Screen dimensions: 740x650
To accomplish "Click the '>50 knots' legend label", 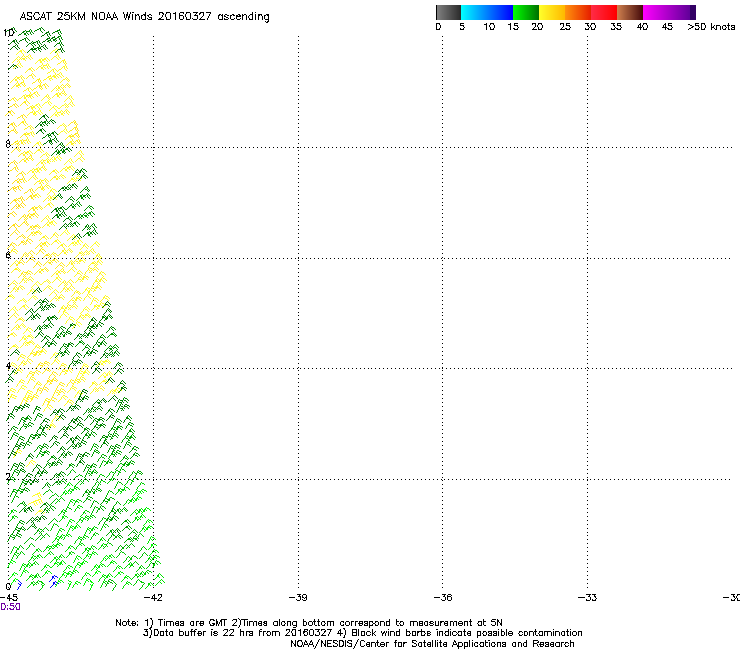I will (x=711, y=27).
